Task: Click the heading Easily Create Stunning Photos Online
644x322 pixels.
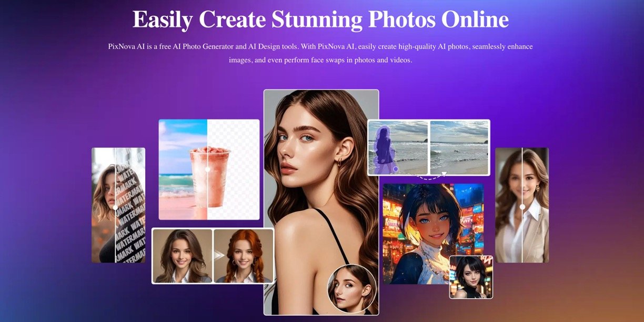Action: (x=321, y=19)
